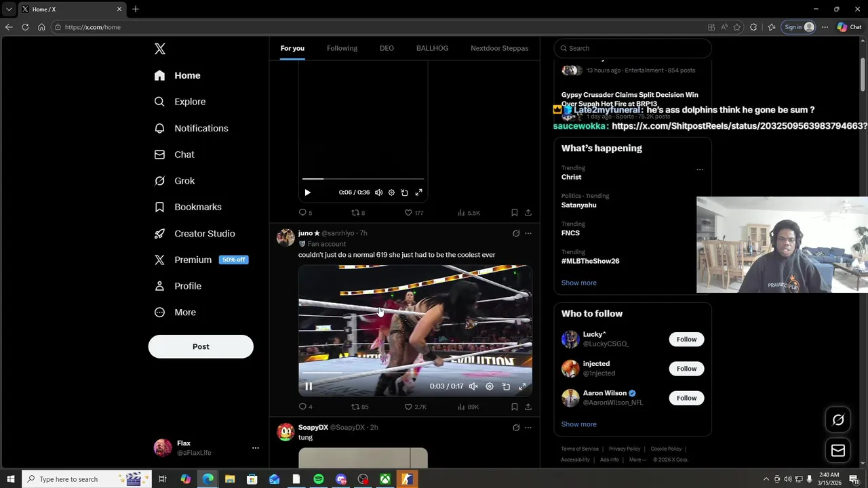Open Profile from the sidebar
The height and width of the screenshot is (488, 868).
[178, 286]
